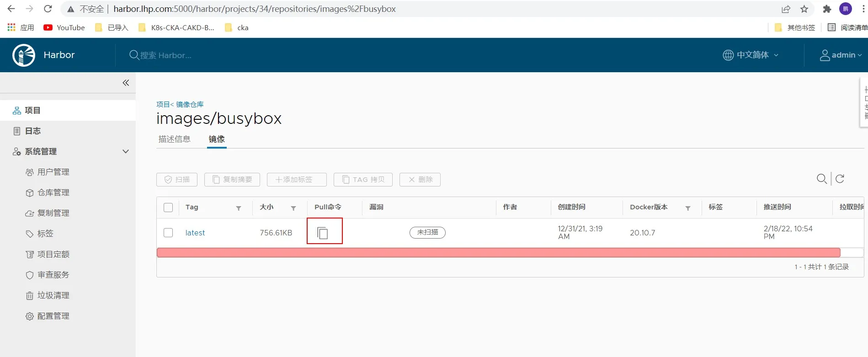
Task: Click the not-secure warning triangle icon
Action: pyautogui.click(x=70, y=9)
